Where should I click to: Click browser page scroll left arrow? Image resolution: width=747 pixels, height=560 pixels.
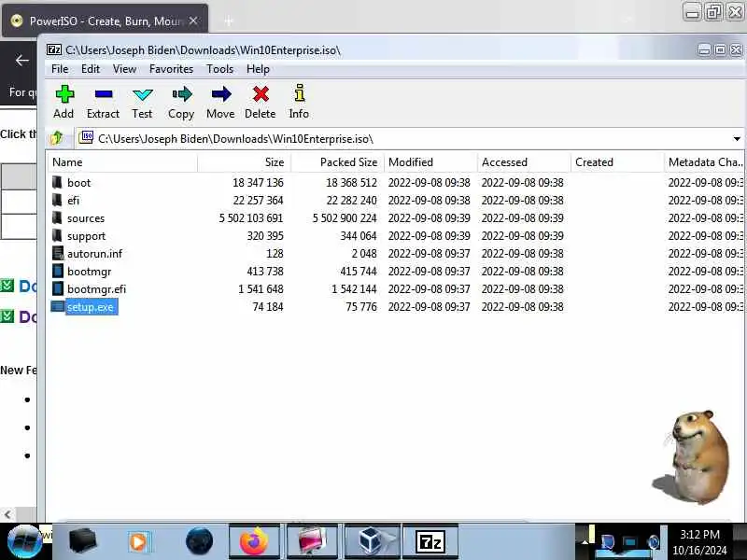click(x=7, y=514)
